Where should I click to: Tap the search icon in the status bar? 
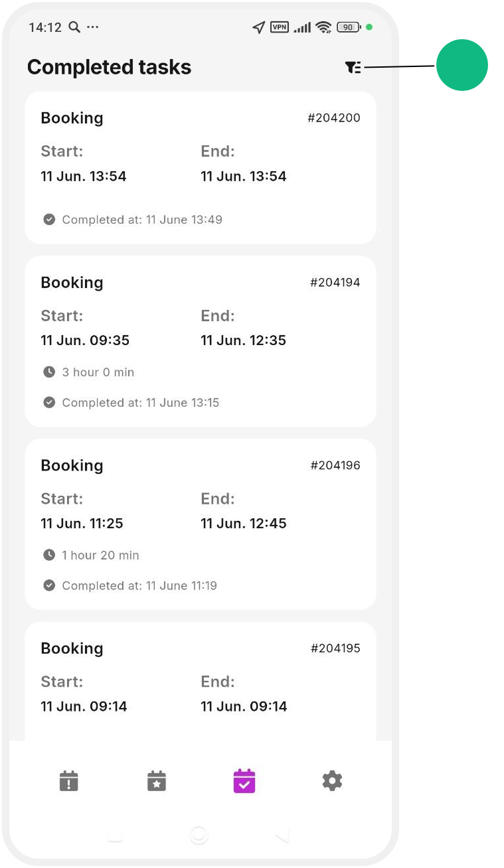[x=74, y=27]
